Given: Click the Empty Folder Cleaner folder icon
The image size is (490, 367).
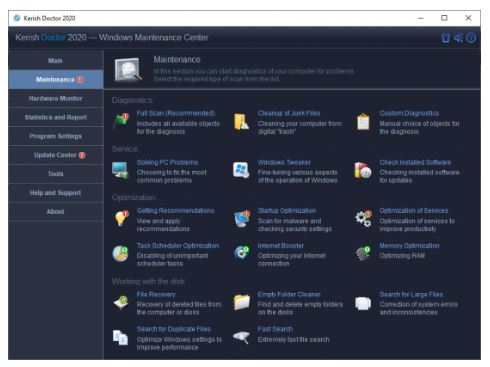Looking at the screenshot, I should (242, 302).
